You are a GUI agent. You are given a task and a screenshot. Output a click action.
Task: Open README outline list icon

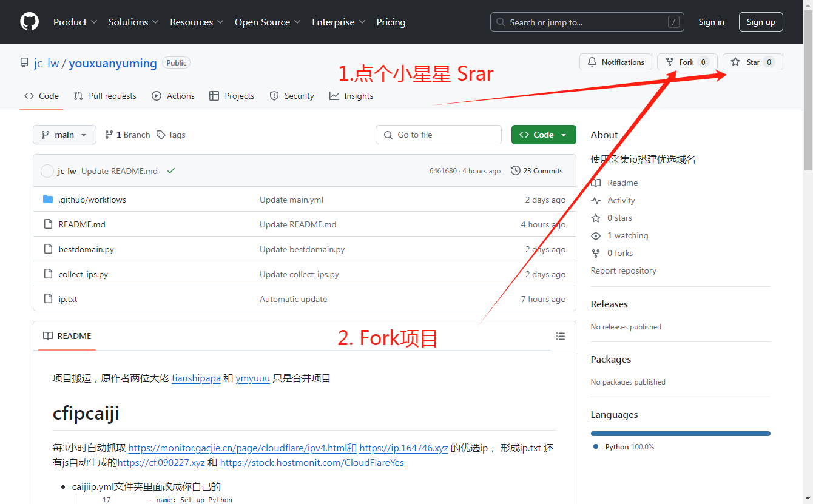[x=560, y=336]
